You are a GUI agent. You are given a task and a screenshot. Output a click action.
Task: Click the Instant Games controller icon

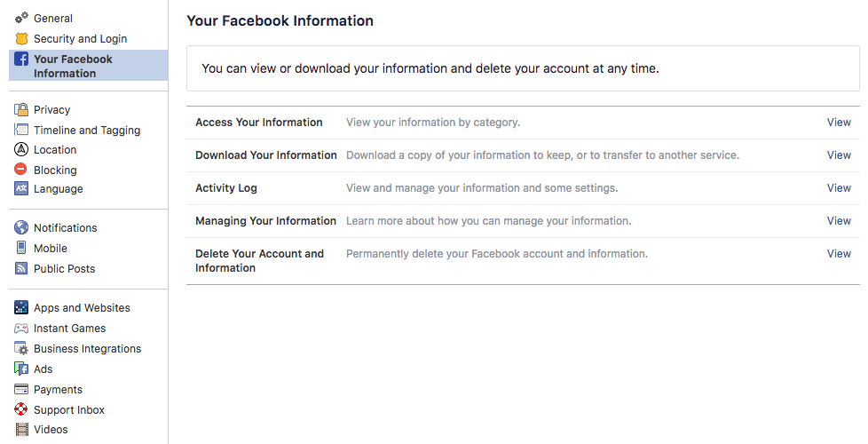pos(21,329)
